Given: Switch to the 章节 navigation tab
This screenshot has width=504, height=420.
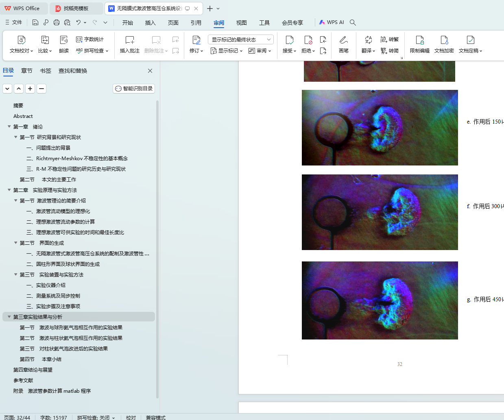Looking at the screenshot, I should click(27, 71).
